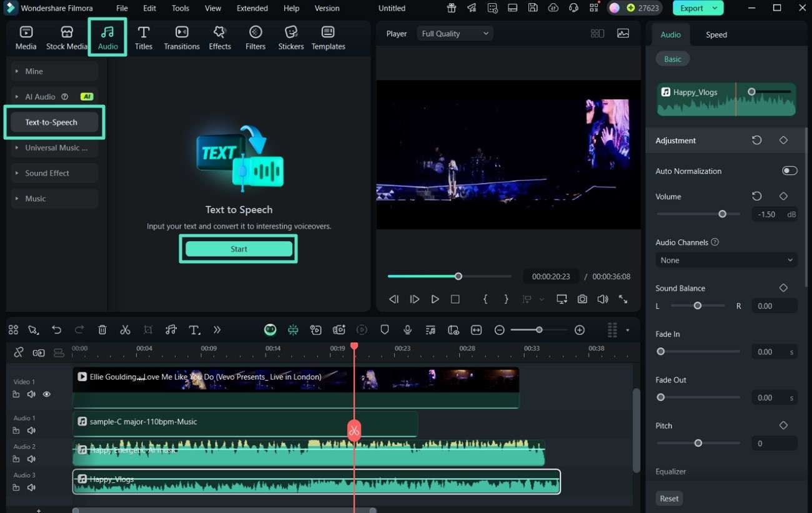
Task: Add a Pitch keyframe
Action: pos(783,426)
